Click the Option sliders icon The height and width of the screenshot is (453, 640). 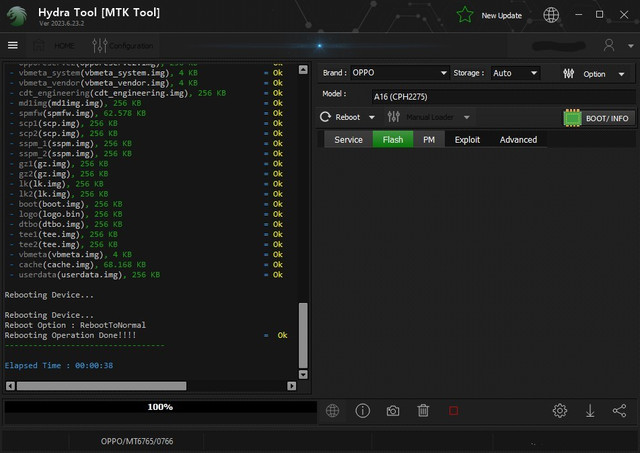tap(569, 73)
